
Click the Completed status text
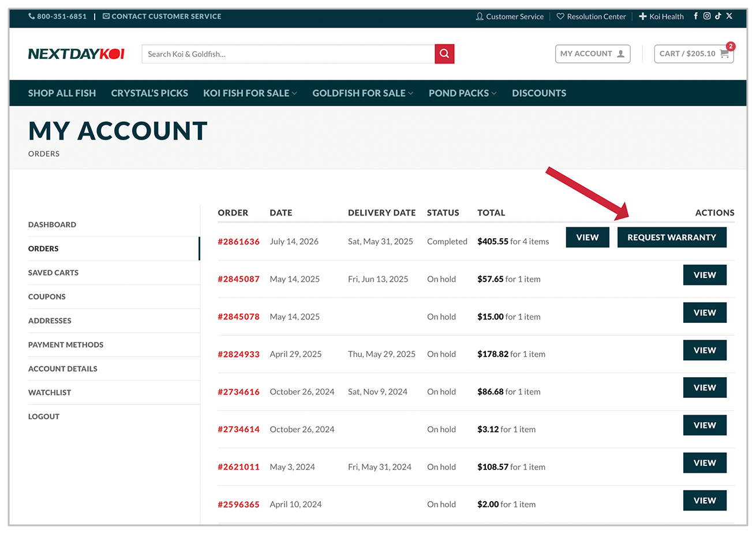click(x=447, y=242)
